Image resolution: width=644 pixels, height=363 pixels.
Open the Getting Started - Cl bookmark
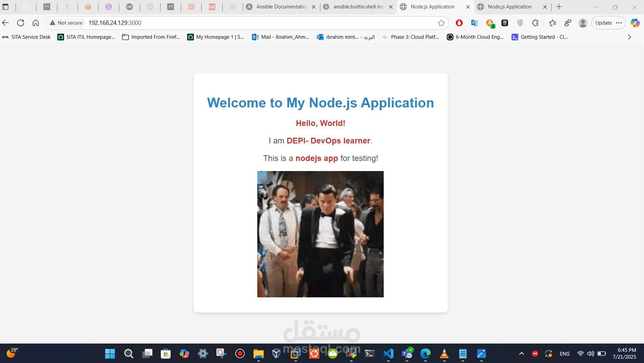(x=540, y=37)
